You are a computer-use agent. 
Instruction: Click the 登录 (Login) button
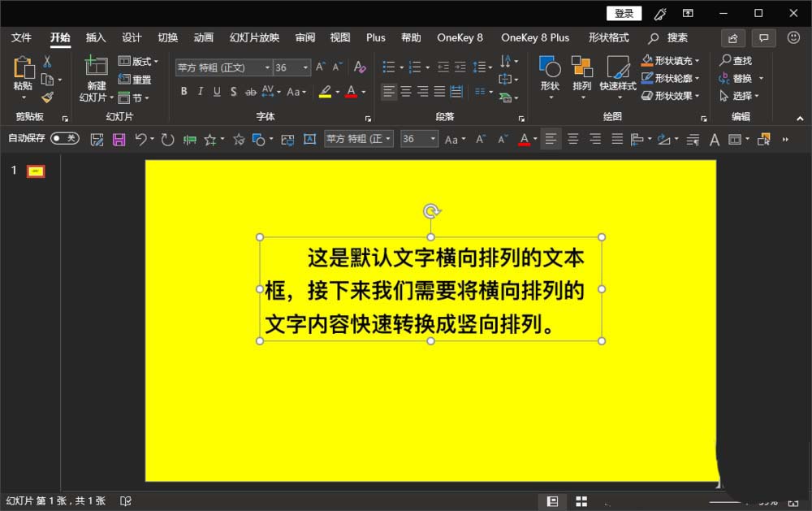pyautogui.click(x=624, y=13)
